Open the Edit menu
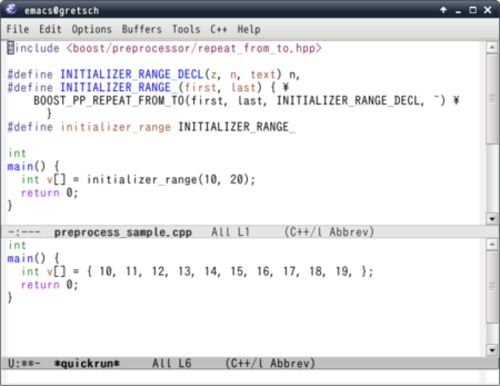This screenshot has height=386, width=500. pyautogui.click(x=50, y=29)
